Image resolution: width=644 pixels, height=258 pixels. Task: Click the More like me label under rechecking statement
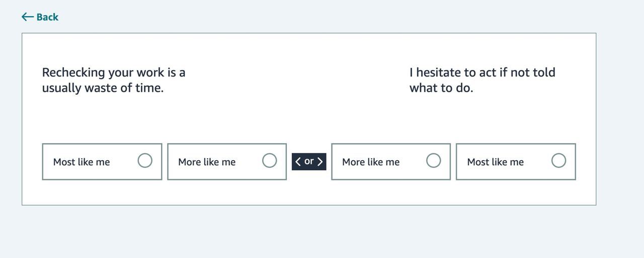(x=207, y=162)
